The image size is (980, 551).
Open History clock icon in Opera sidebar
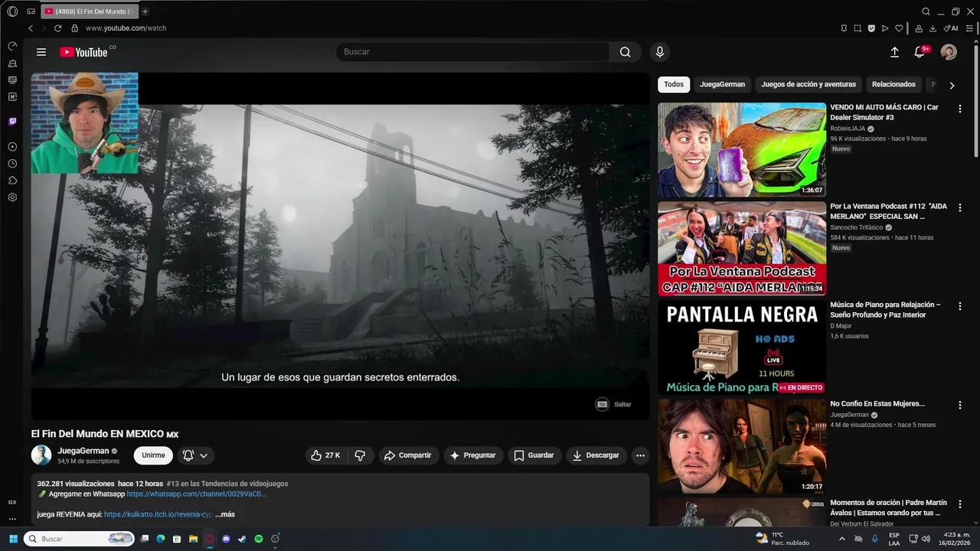[x=12, y=164]
